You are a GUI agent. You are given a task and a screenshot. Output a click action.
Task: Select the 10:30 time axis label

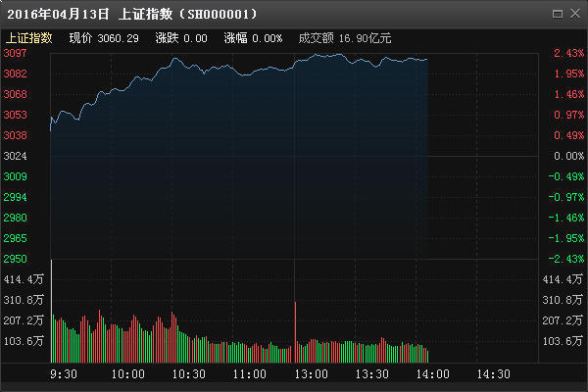(x=188, y=374)
